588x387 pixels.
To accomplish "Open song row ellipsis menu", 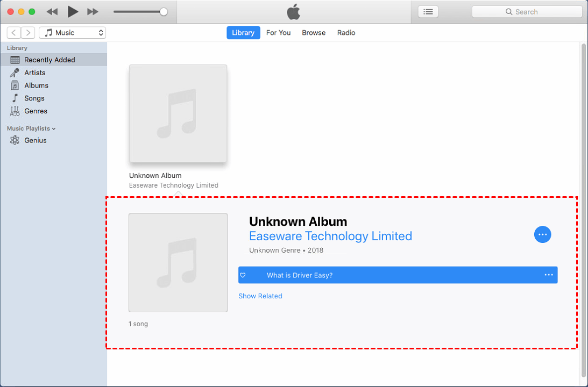I will [549, 275].
